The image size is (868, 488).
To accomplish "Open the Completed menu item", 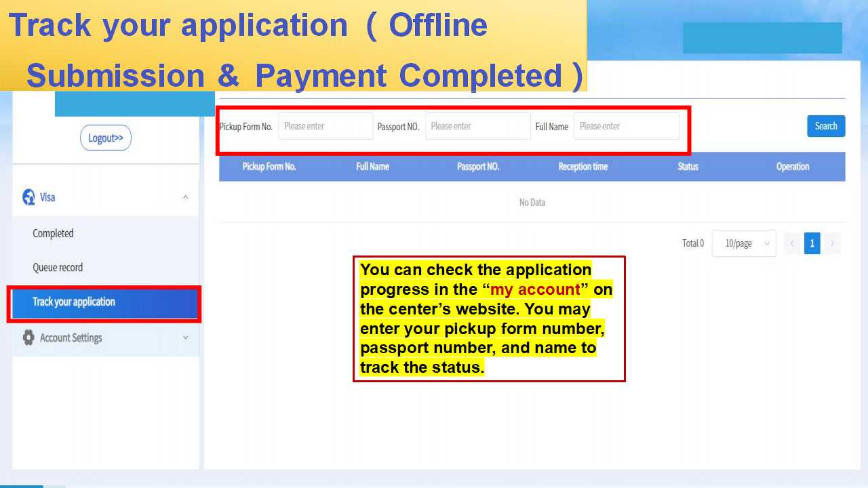I will tap(53, 233).
